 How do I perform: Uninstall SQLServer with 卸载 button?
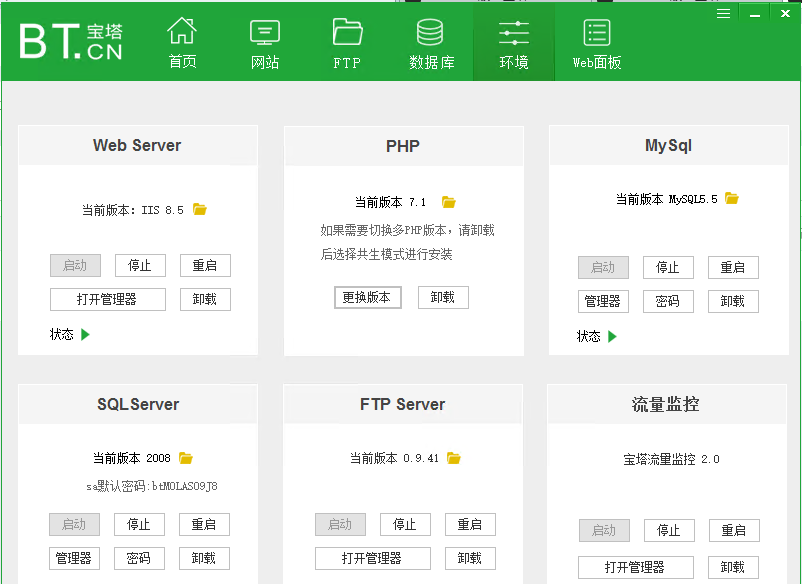coord(204,558)
